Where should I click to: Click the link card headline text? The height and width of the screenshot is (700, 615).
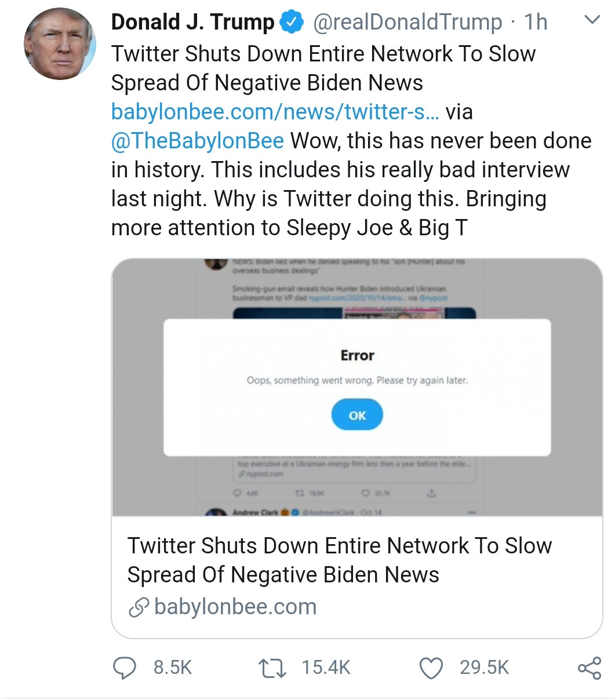(x=339, y=560)
